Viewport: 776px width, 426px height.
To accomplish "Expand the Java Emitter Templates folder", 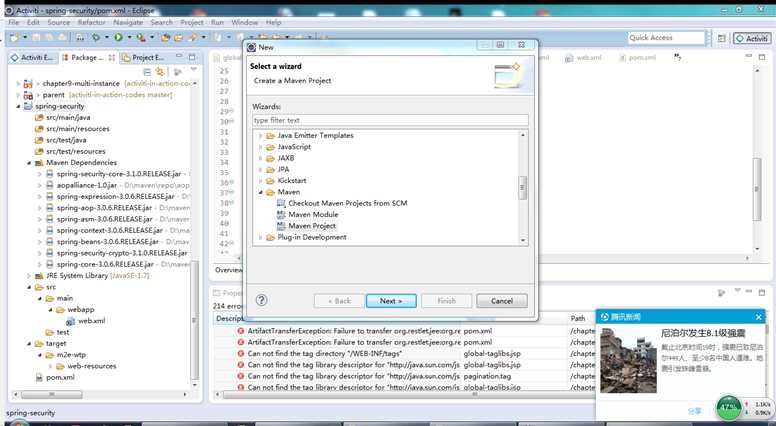I will coord(261,136).
